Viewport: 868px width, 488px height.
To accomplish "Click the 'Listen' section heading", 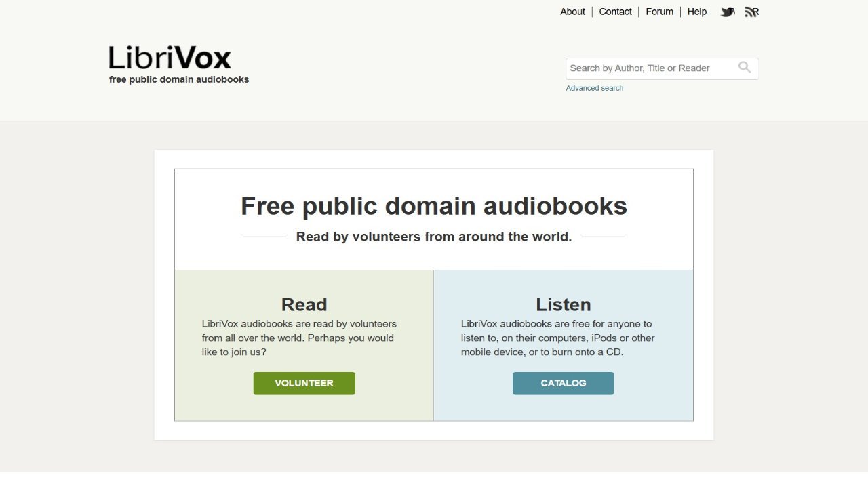I will (564, 304).
